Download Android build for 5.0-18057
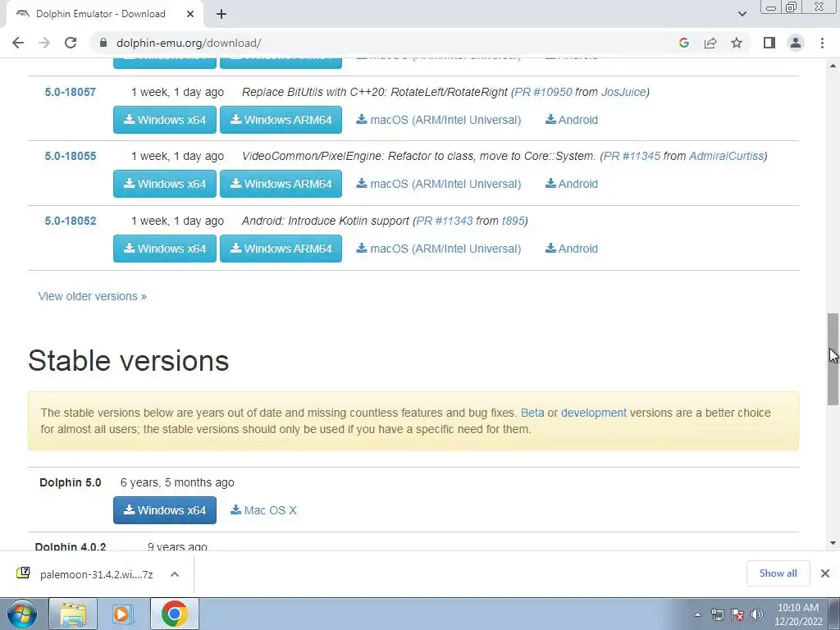The height and width of the screenshot is (630, 840). coord(572,120)
